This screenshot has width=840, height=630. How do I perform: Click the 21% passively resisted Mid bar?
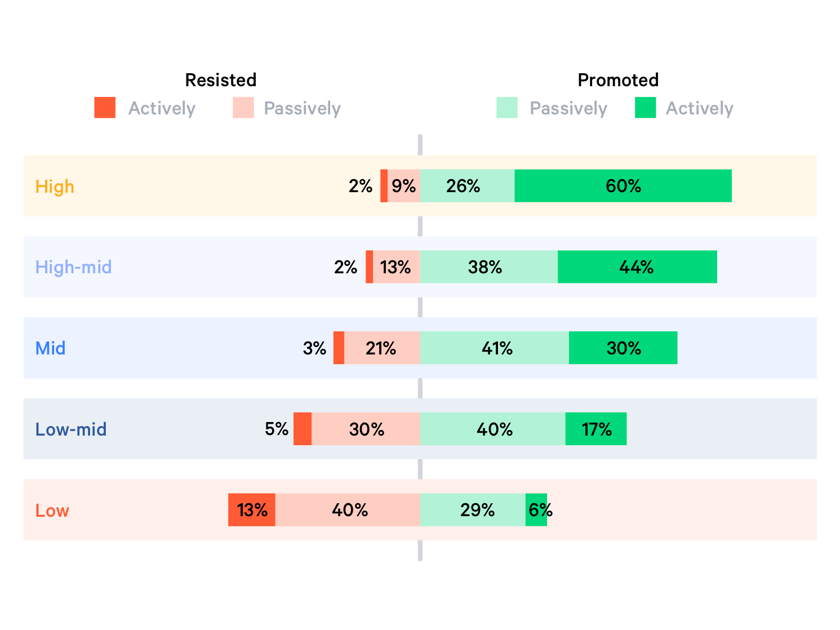click(382, 348)
